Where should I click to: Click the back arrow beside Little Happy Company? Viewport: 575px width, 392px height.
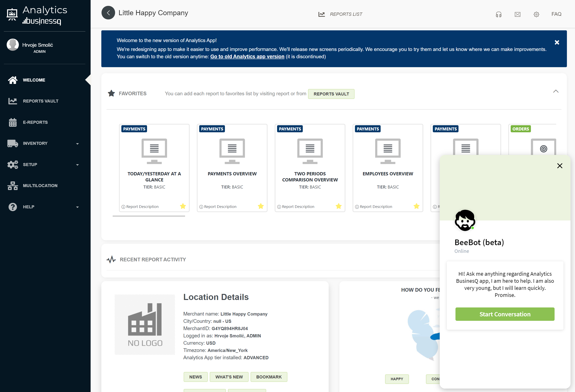(108, 13)
